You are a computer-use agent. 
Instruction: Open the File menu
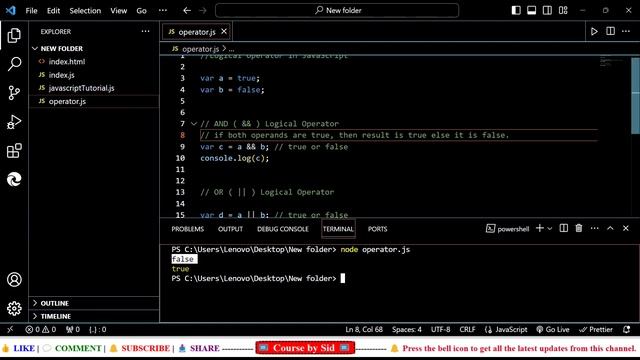31,11
